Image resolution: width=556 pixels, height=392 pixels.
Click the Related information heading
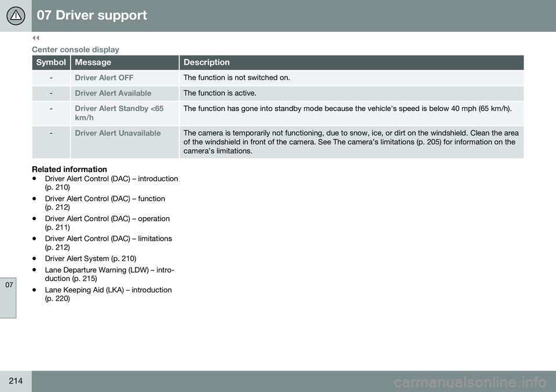(x=69, y=169)
